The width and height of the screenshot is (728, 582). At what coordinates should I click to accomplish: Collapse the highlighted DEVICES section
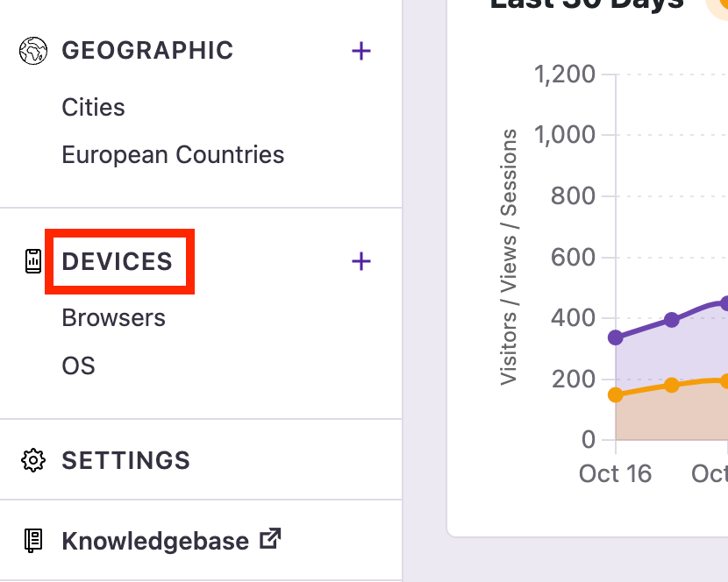tap(118, 260)
